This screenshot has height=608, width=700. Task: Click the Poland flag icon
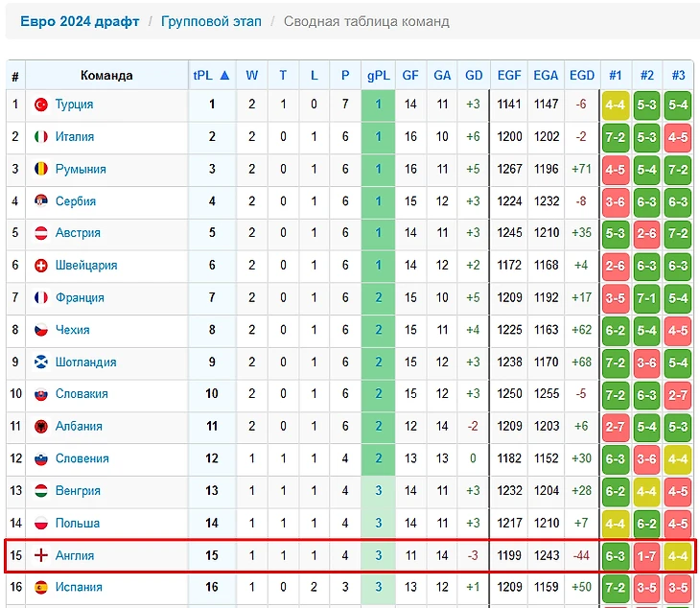tap(41, 524)
